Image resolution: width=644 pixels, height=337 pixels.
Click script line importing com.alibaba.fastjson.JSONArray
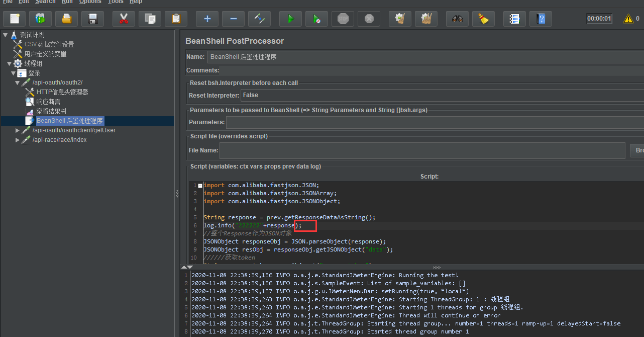270,193
